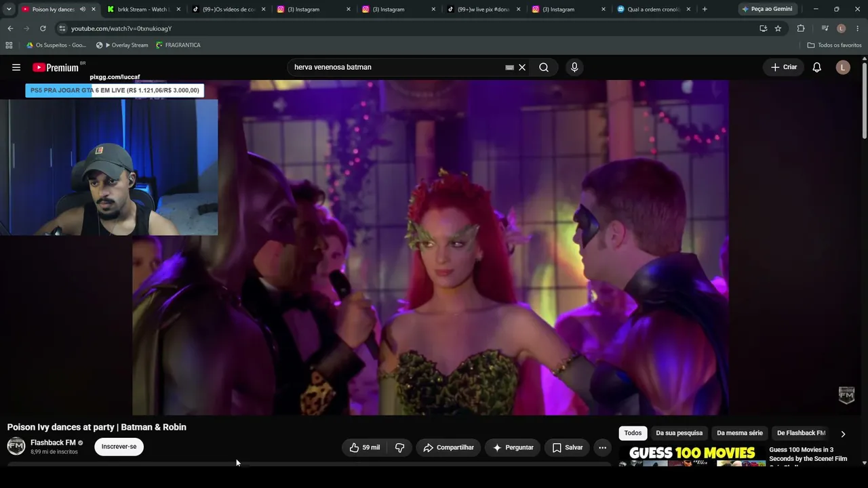
Task: Close the Qual a ordem cronológica tab
Action: pos(688,9)
